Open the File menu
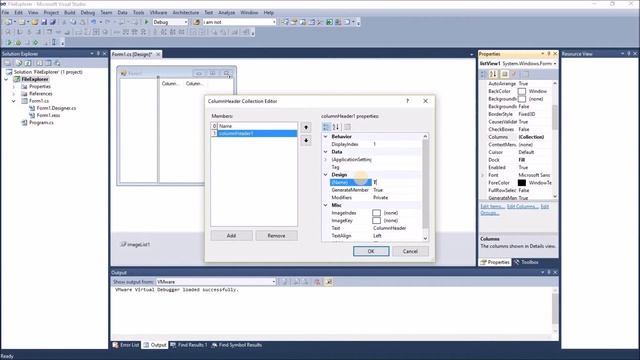640x360 pixels. [x=5, y=13]
